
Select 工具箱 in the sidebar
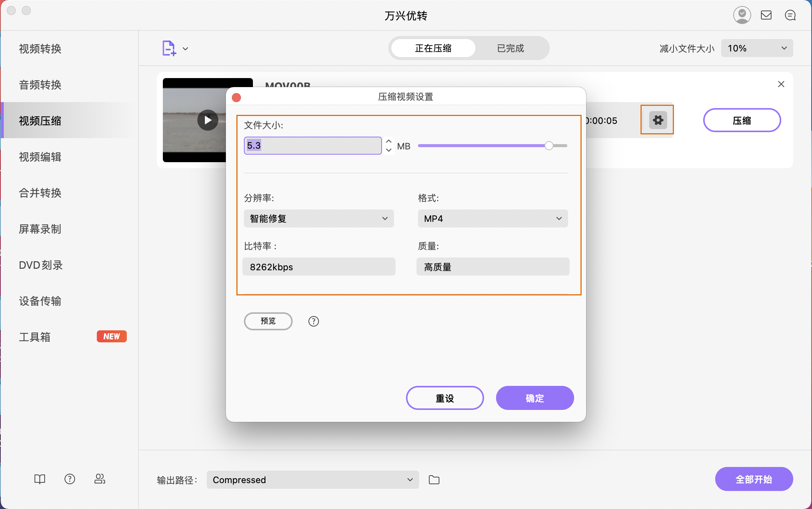coord(35,337)
